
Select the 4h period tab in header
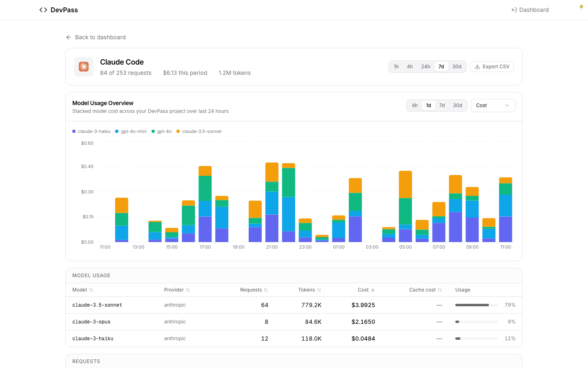(410, 67)
